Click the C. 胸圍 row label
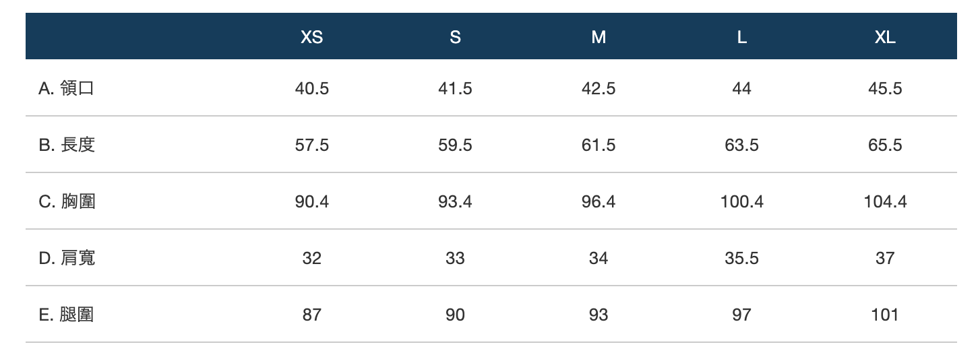This screenshot has width=980, height=357. [x=67, y=201]
